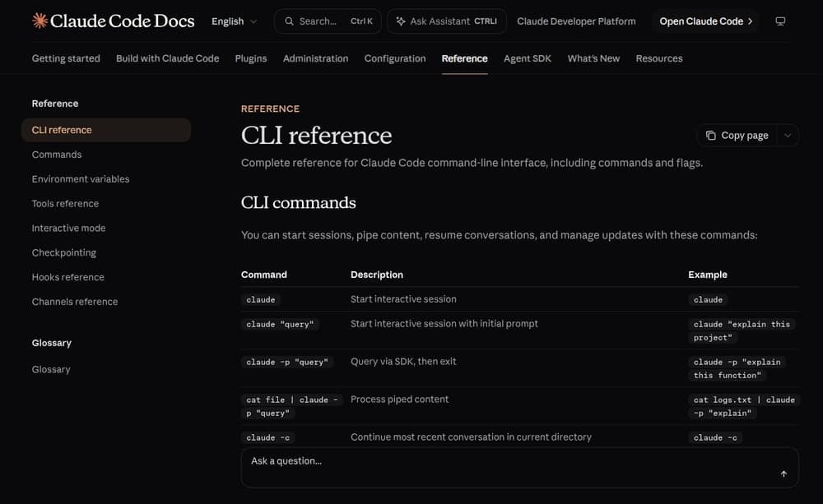823x504 pixels.
Task: Open Hooks reference sidebar page
Action: pyautogui.click(x=68, y=277)
